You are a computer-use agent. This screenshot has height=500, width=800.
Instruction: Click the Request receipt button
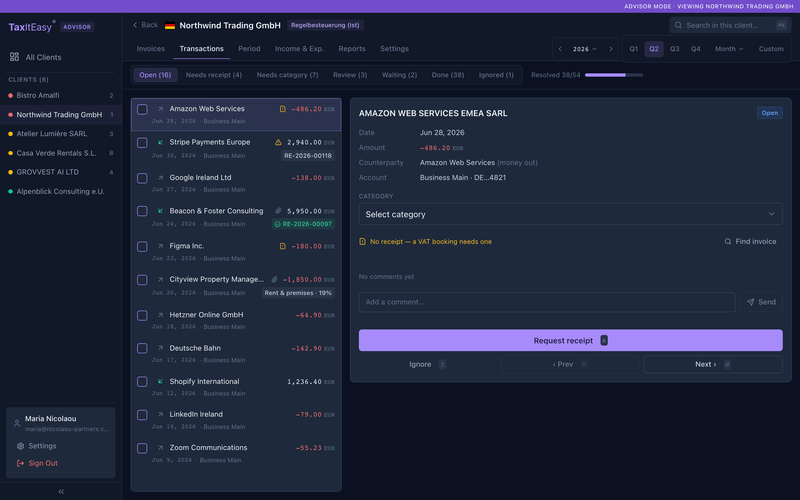coord(570,340)
